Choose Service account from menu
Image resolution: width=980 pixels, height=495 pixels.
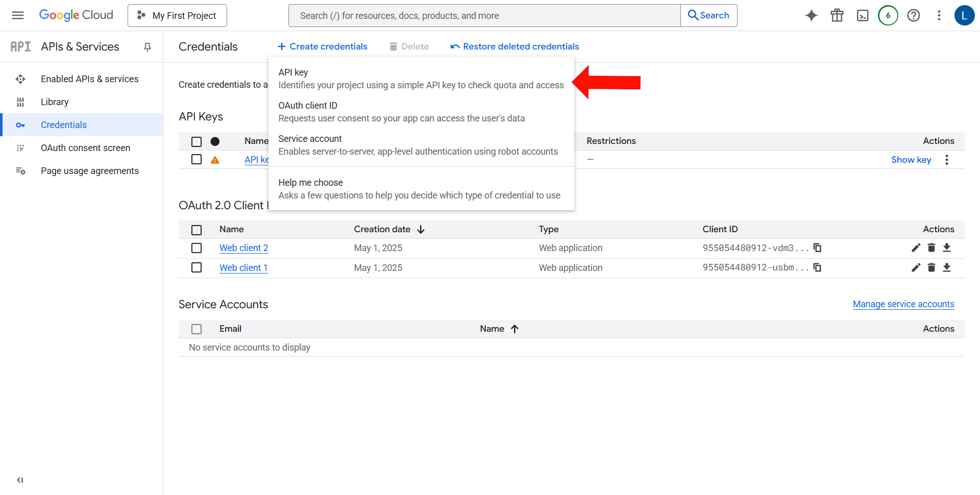[x=421, y=145]
